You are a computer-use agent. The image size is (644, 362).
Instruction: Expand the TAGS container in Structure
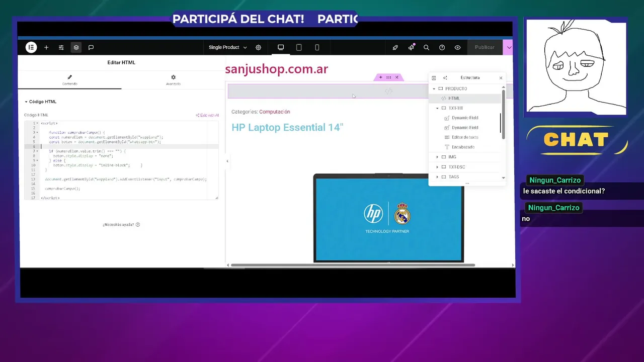tap(437, 177)
